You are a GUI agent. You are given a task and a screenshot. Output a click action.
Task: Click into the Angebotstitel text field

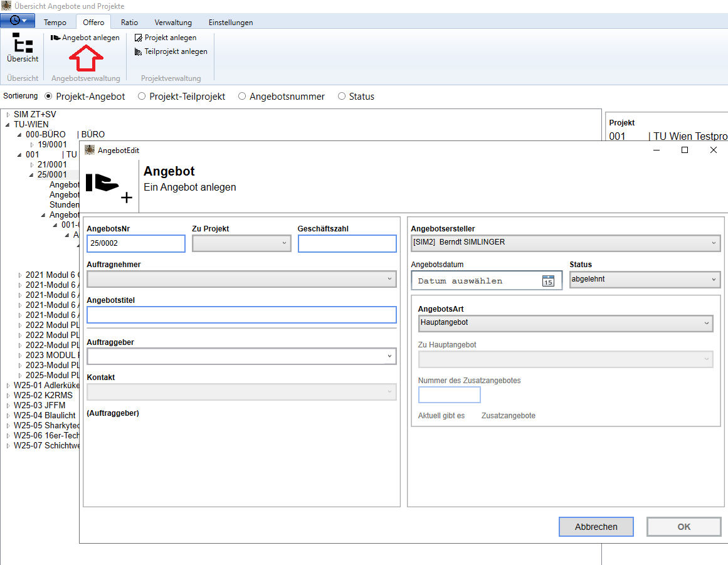pyautogui.click(x=241, y=315)
